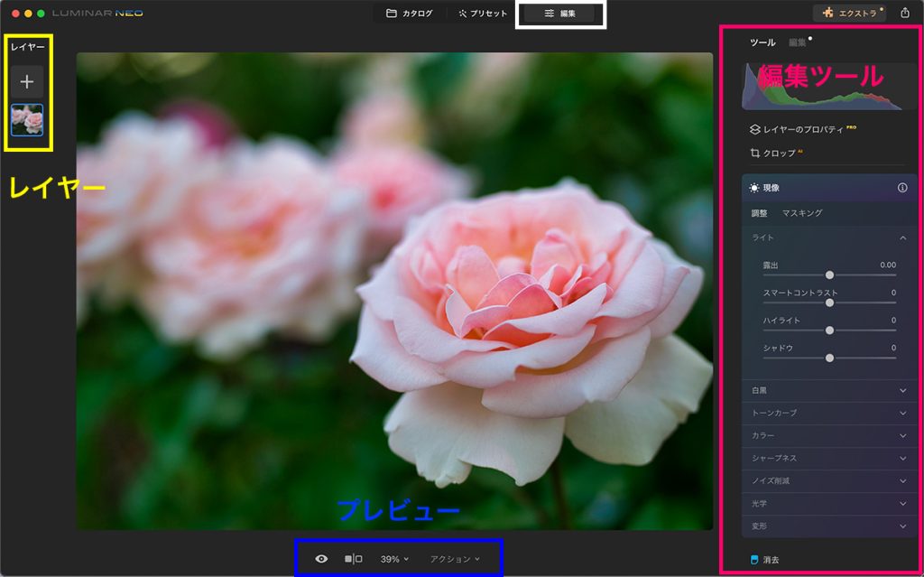Switch to the マスキング sub-tab
The width and height of the screenshot is (924, 577).
[802, 213]
